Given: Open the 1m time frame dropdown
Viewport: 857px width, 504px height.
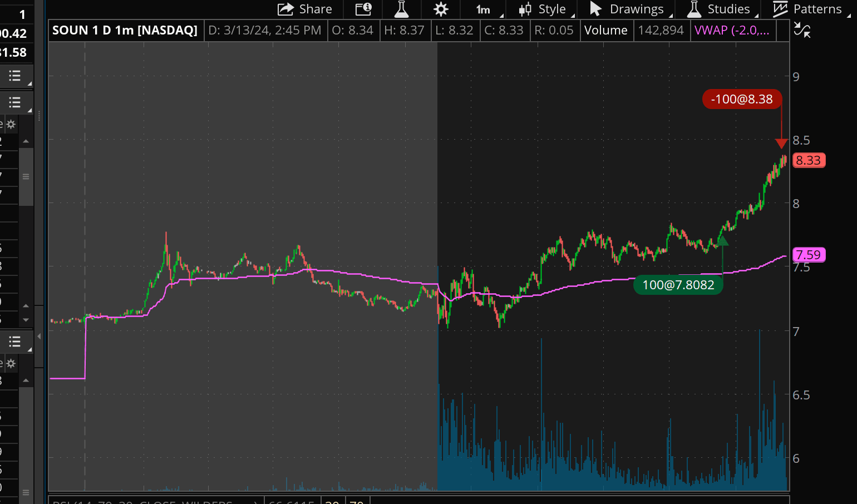Looking at the screenshot, I should point(484,9).
